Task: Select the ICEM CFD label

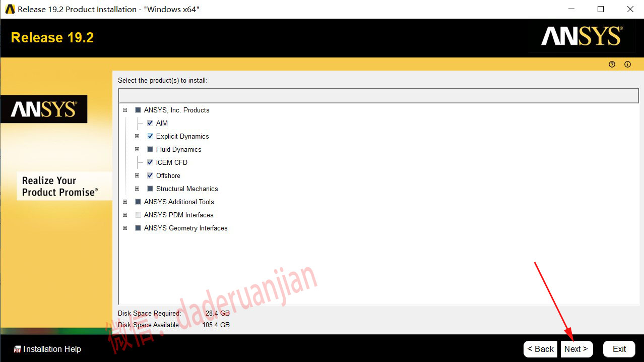Action: click(172, 162)
